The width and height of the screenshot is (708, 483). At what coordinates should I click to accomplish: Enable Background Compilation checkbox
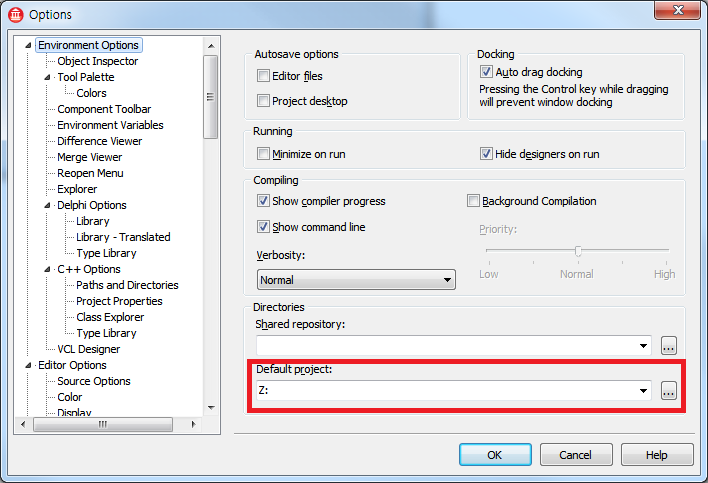click(x=473, y=201)
